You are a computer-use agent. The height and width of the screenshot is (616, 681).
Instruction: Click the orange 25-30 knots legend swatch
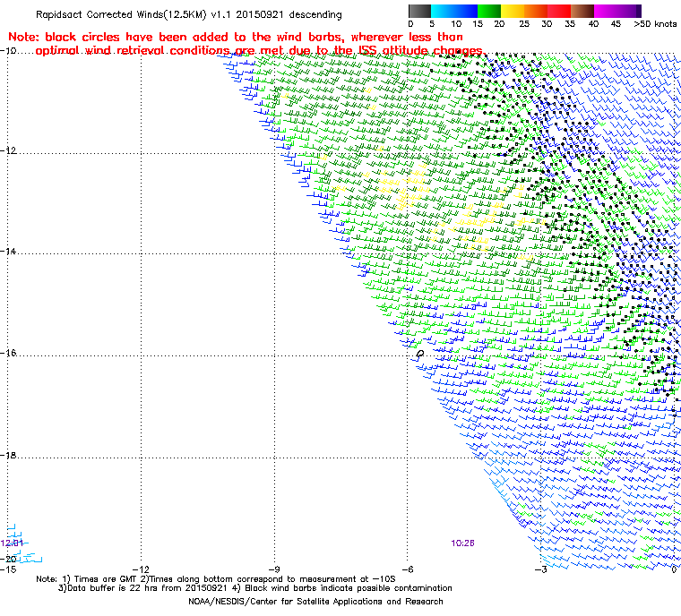[536, 11]
